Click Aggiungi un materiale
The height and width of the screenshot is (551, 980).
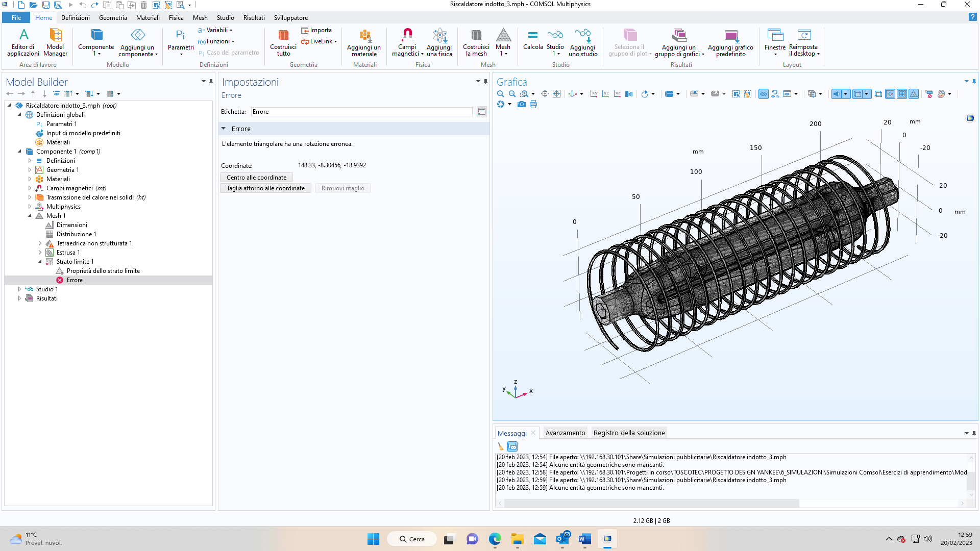click(364, 42)
